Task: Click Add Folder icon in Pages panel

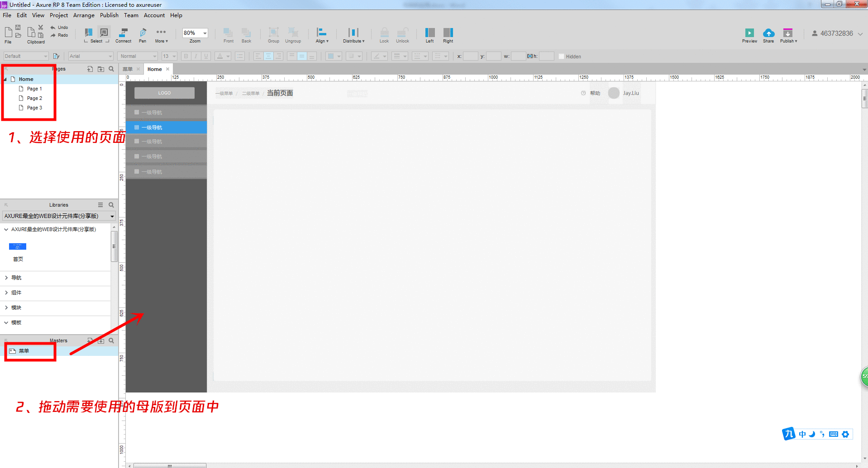Action: click(x=101, y=69)
